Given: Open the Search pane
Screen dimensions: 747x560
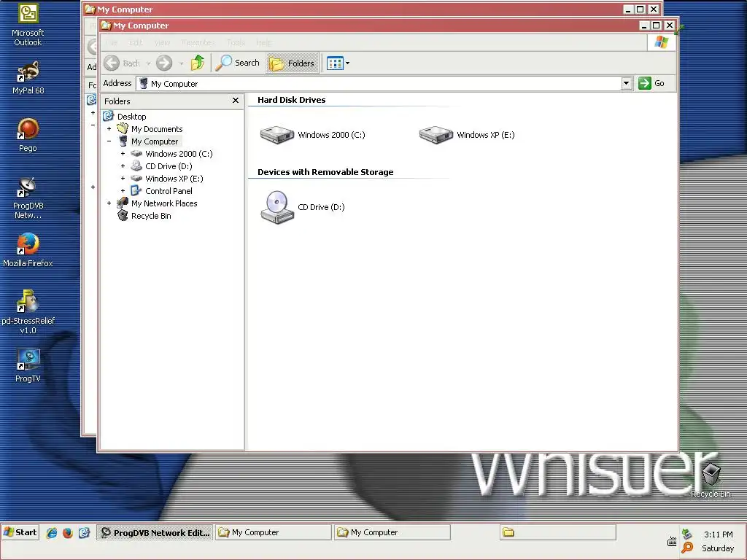Looking at the screenshot, I should click(x=238, y=63).
